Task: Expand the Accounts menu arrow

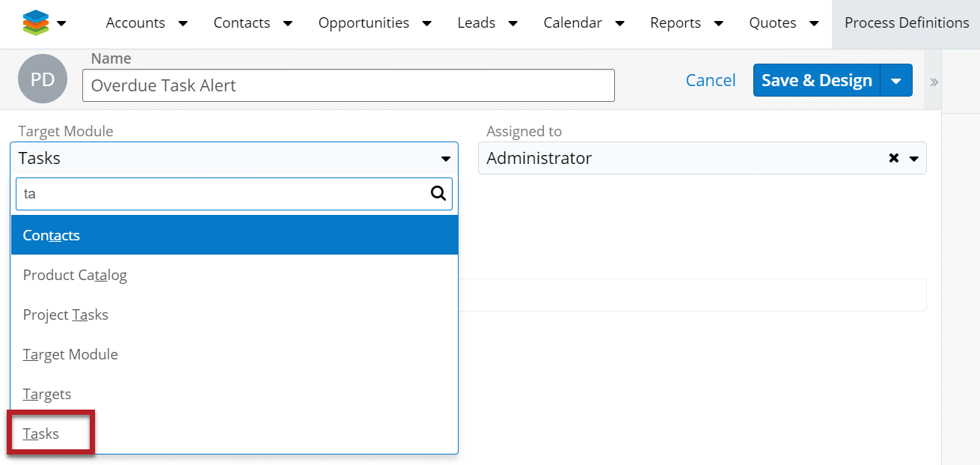Action: 183,24
